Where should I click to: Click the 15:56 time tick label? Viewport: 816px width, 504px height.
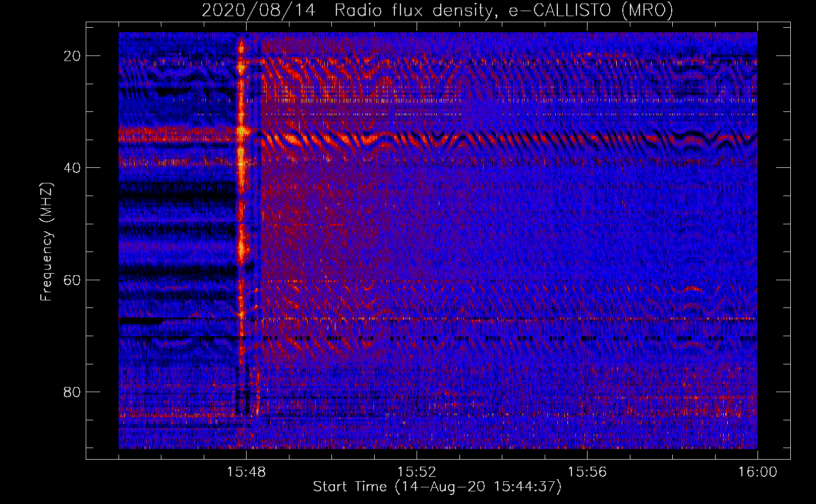click(x=587, y=472)
